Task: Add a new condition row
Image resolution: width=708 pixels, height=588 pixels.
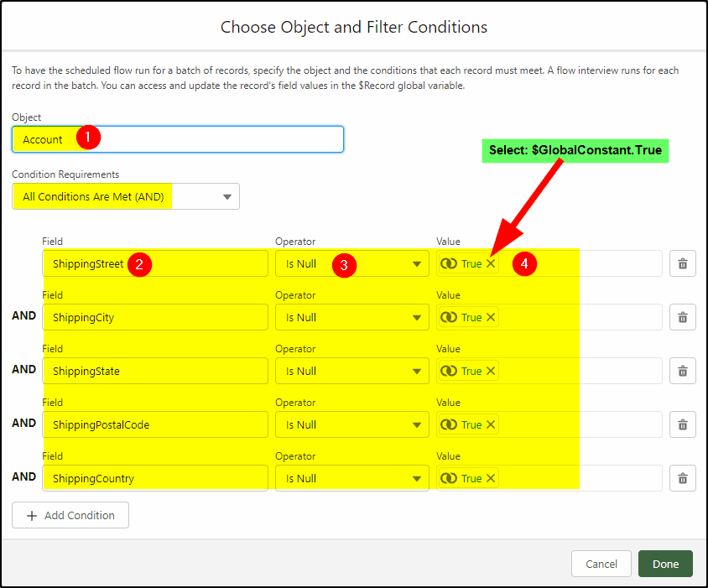Action: coord(70,515)
